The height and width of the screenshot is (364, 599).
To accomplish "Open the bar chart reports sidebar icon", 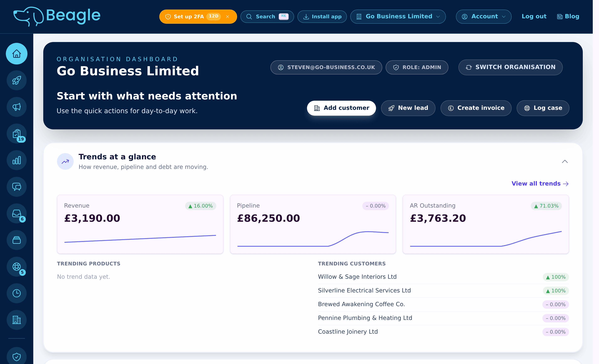I will point(16,160).
